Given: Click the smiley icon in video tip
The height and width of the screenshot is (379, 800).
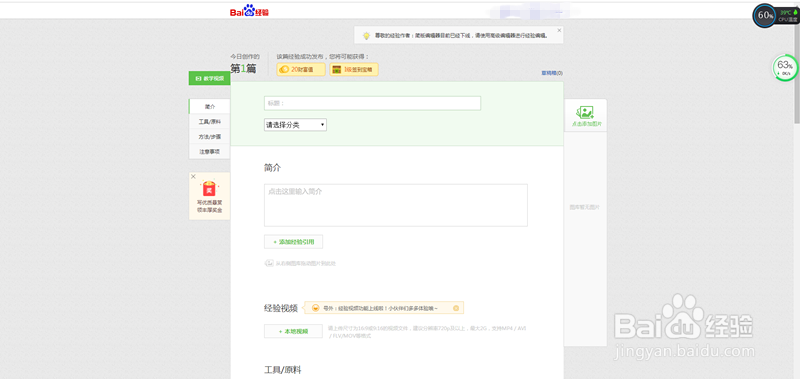Looking at the screenshot, I should pos(316,308).
